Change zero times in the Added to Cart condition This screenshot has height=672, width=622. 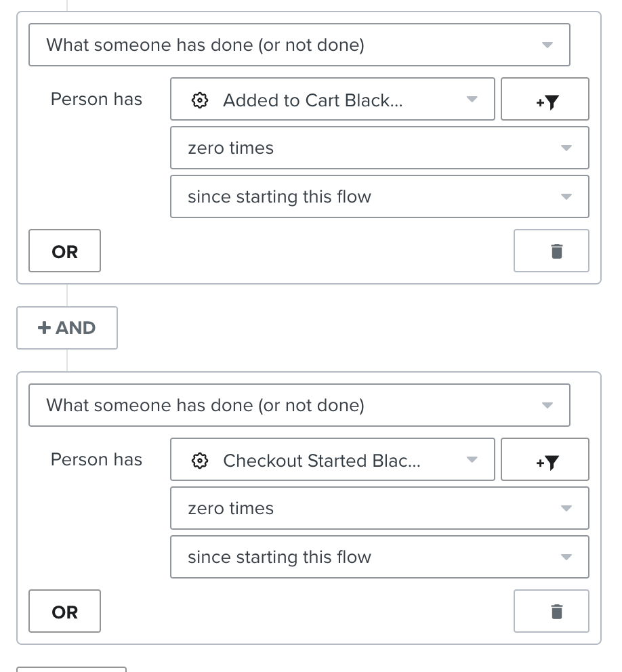379,148
